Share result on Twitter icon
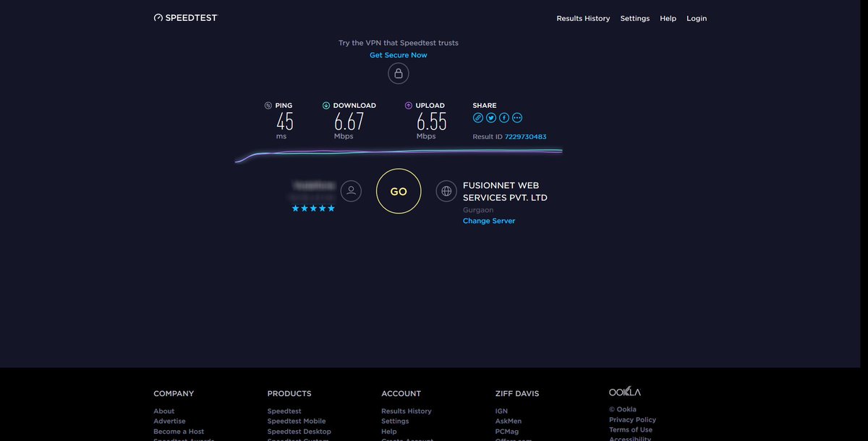 pyautogui.click(x=490, y=117)
